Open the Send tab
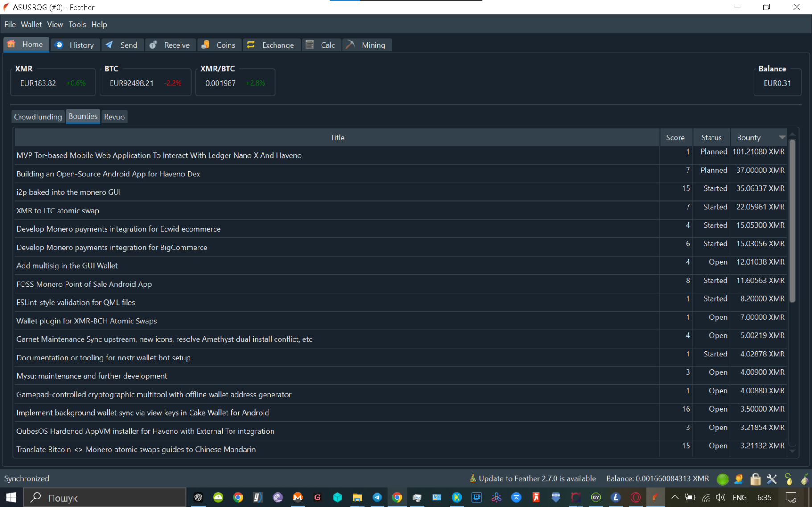 pyautogui.click(x=122, y=45)
